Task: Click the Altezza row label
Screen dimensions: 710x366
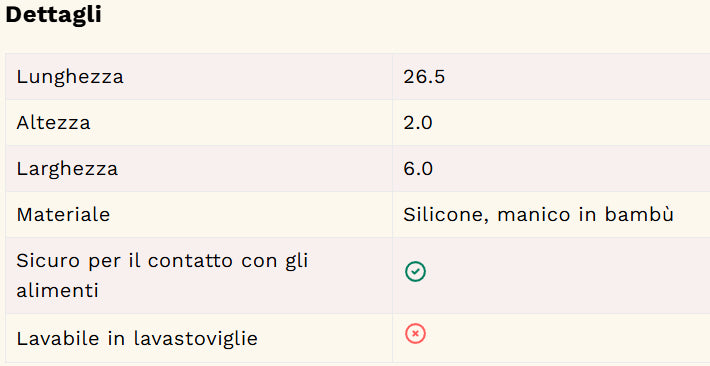Action: coord(53,123)
